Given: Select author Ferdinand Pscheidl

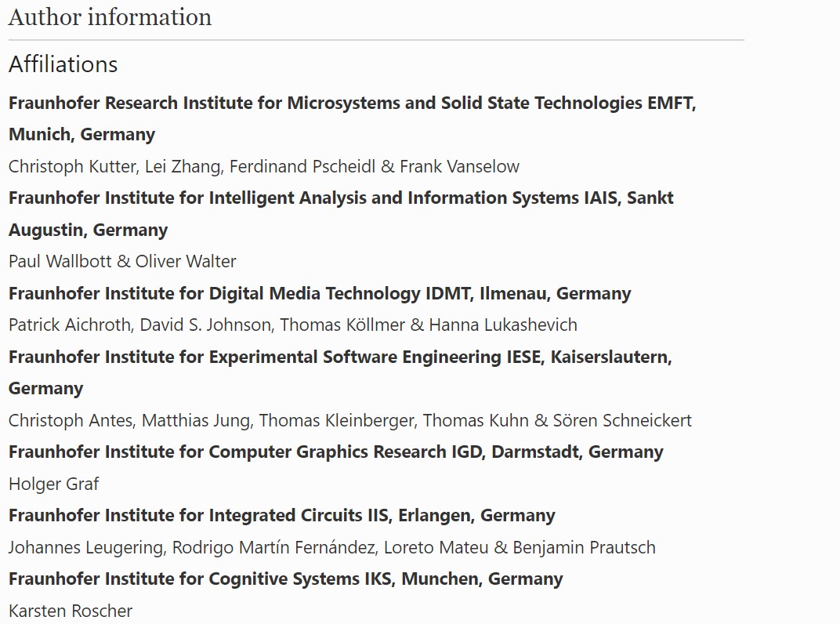Looking at the screenshot, I should point(295,166).
